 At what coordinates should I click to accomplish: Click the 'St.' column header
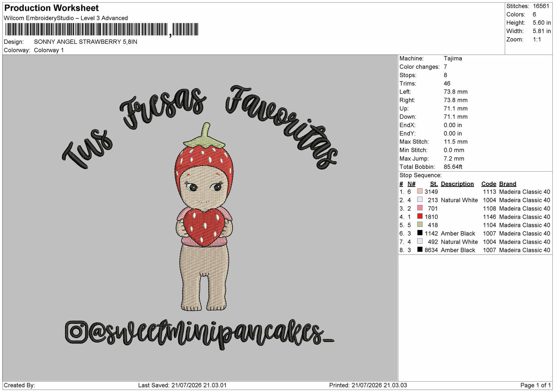(434, 184)
